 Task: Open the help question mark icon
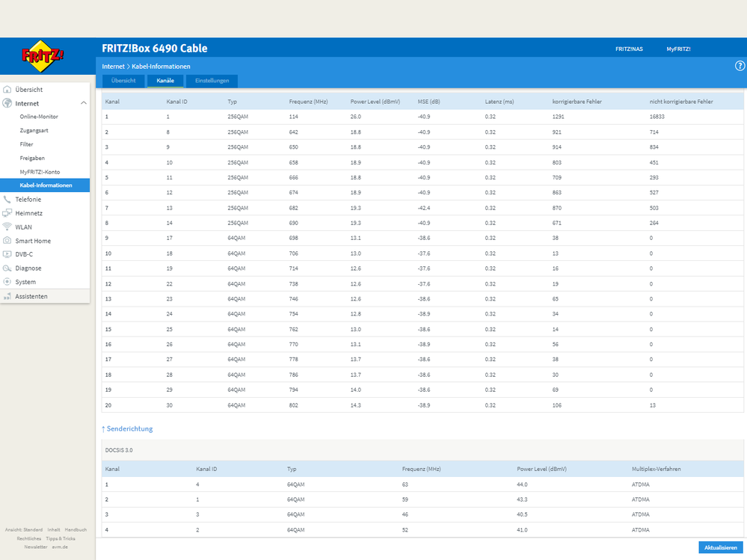point(740,67)
